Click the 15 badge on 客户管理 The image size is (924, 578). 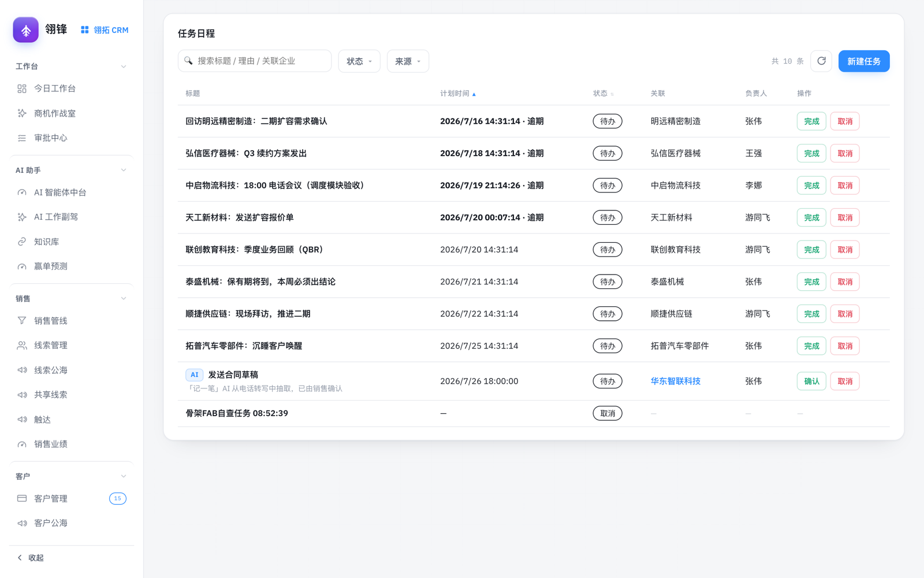(118, 498)
